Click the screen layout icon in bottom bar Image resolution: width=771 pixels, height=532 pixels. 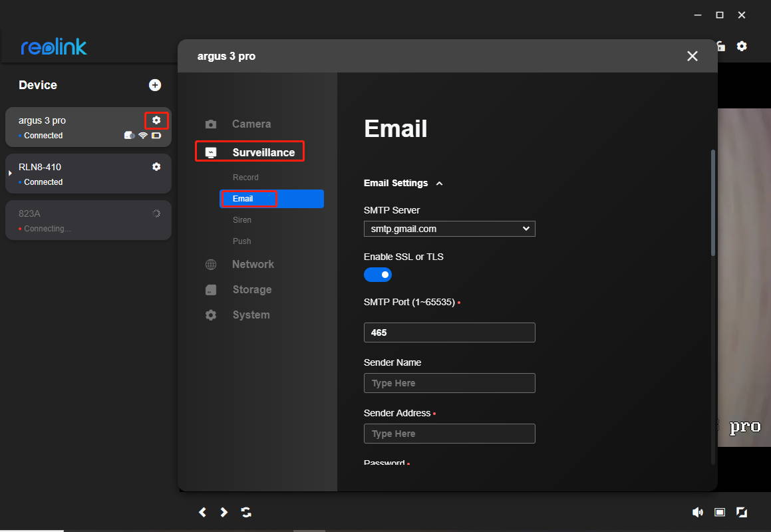tap(719, 512)
